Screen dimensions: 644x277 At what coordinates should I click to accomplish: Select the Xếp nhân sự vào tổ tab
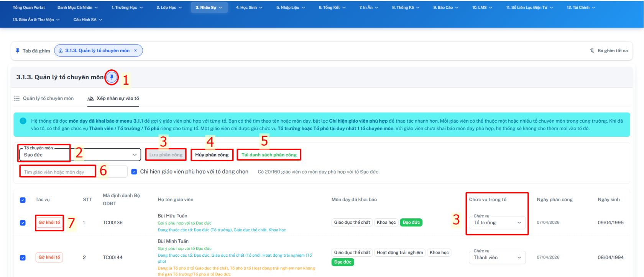113,98
